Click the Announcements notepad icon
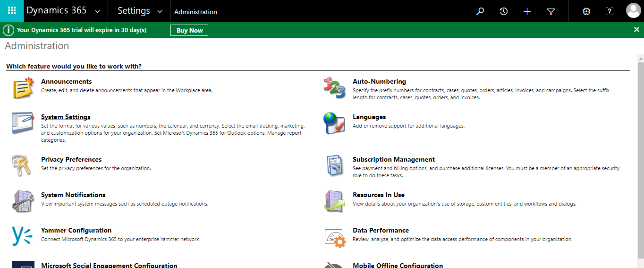The width and height of the screenshot is (644, 268). click(23, 88)
